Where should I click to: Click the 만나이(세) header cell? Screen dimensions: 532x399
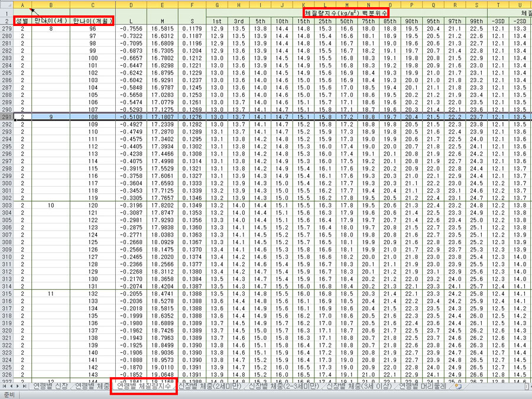(x=51, y=21)
